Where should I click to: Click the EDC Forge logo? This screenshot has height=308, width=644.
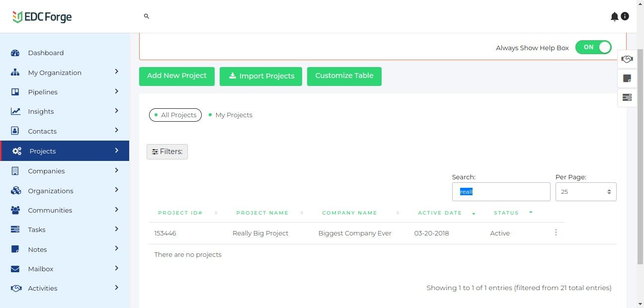pos(42,17)
